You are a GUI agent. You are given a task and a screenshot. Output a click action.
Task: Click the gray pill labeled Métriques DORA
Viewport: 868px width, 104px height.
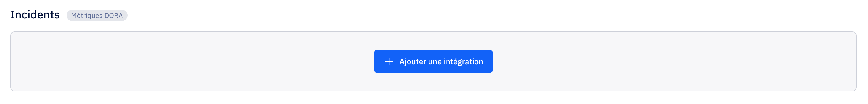click(97, 15)
